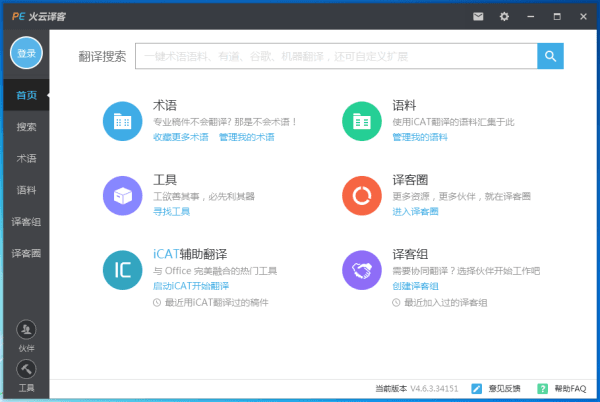This screenshot has height=402, width=600.
Task: Click the 登录 login avatar button
Action: pos(26,53)
